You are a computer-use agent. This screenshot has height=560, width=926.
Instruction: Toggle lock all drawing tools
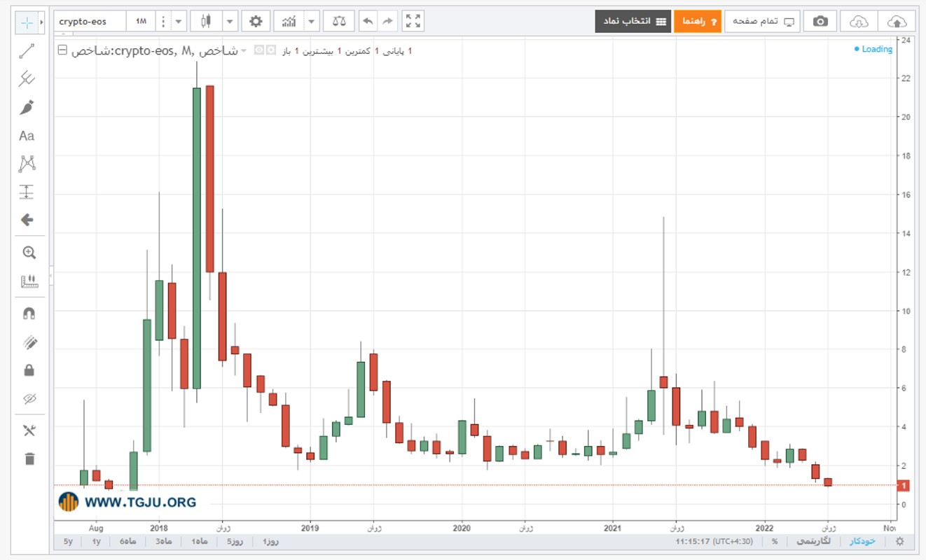(29, 370)
